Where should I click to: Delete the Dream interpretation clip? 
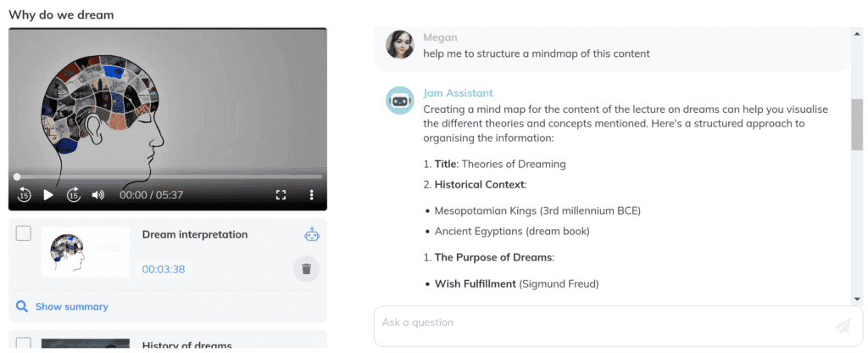[x=306, y=269]
